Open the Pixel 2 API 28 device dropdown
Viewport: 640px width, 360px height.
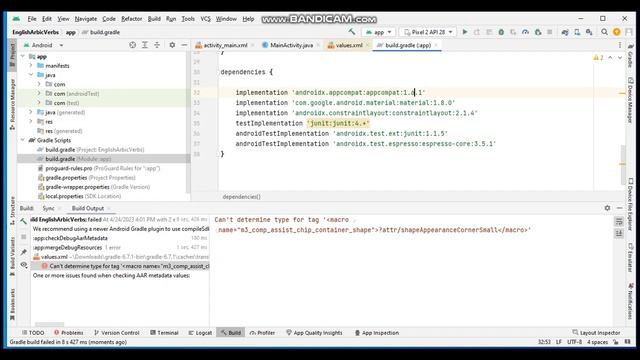tap(428, 32)
